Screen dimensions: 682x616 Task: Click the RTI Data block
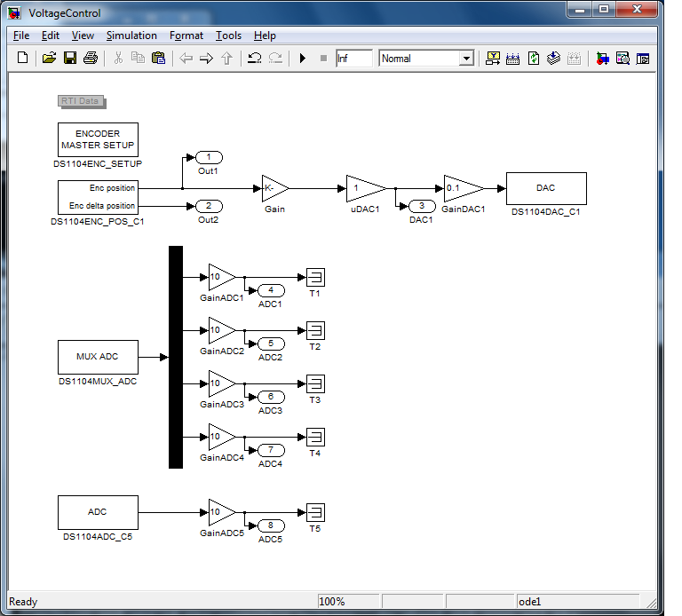coord(82,101)
